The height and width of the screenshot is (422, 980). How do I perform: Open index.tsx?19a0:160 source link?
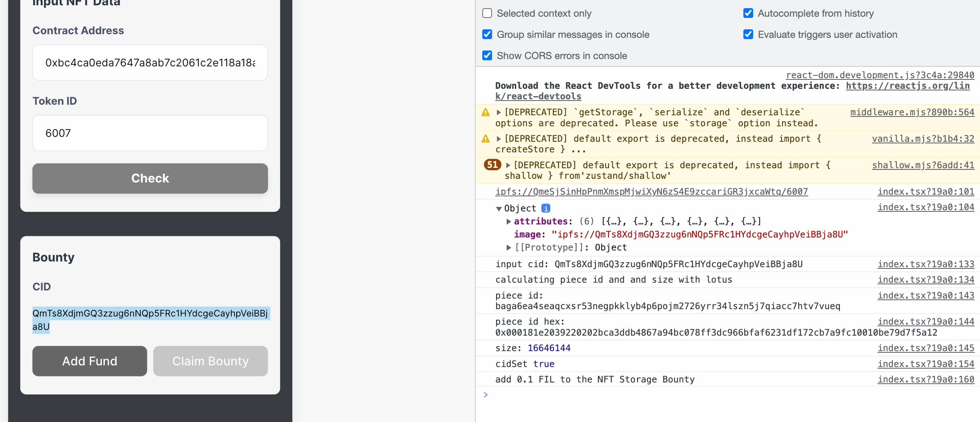[x=926, y=379]
